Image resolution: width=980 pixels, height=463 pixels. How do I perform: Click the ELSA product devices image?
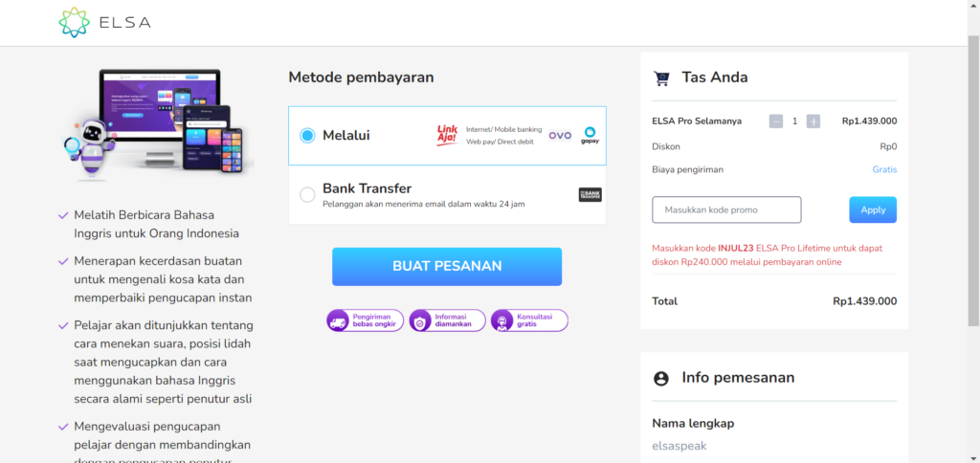[x=156, y=125]
